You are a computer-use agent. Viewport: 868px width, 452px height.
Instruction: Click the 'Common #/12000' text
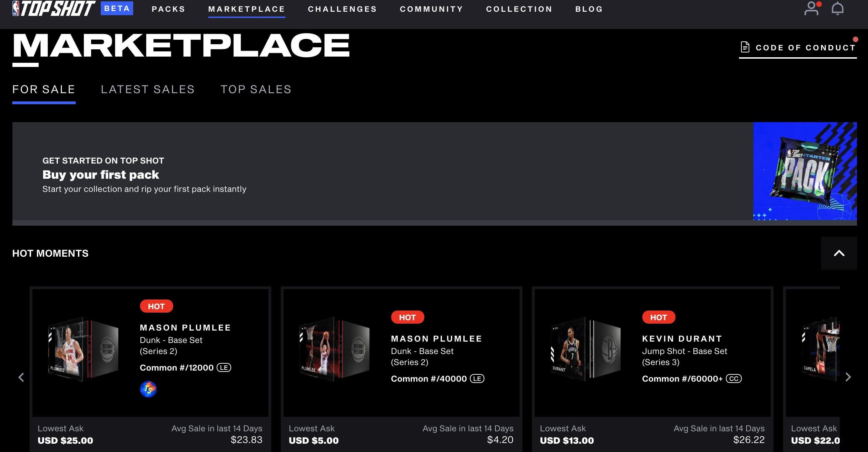pos(177,368)
